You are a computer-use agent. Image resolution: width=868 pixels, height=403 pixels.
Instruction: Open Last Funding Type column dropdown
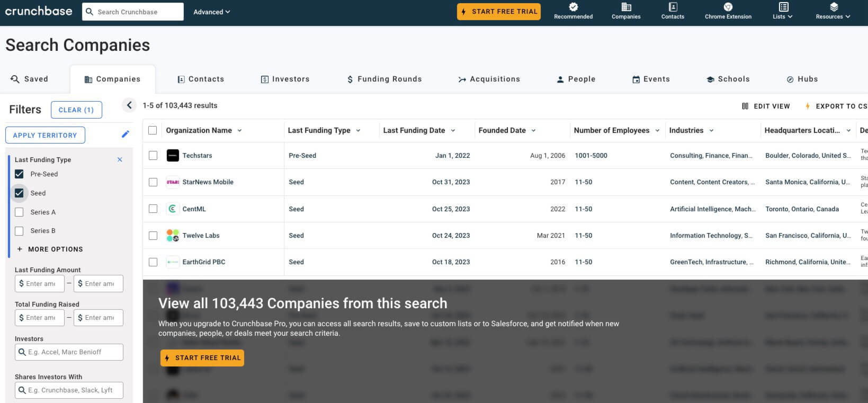[x=358, y=130]
